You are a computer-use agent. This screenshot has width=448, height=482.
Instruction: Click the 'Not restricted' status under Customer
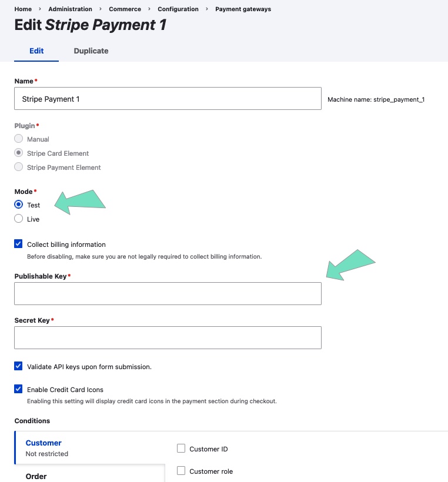coord(46,454)
